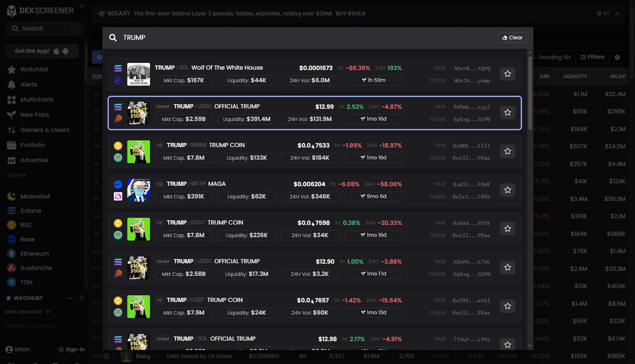
Task: Click Solana chain icon on Wolf row
Action: [x=118, y=68]
